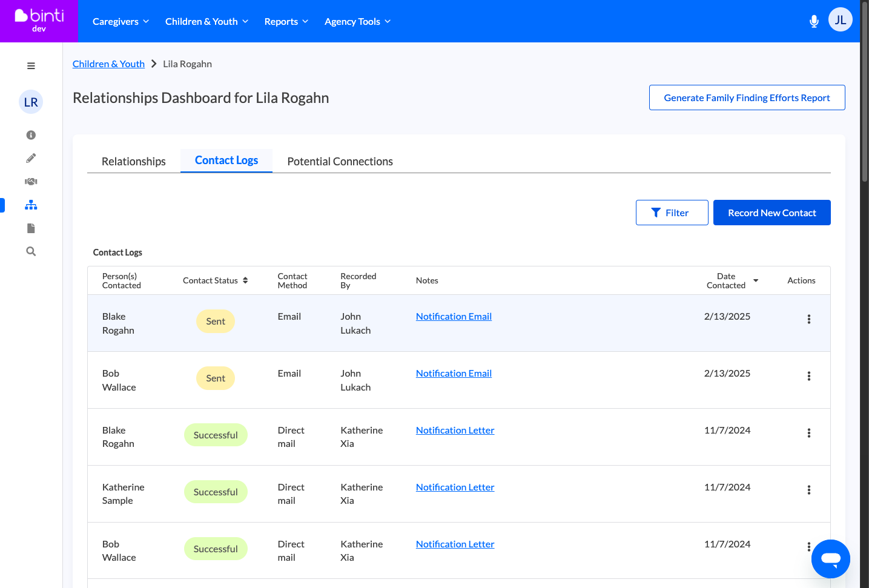Click the page heading 'Relationships Dashboard for Lila Rogahn'
Viewport: 869px width, 588px height.
point(201,98)
